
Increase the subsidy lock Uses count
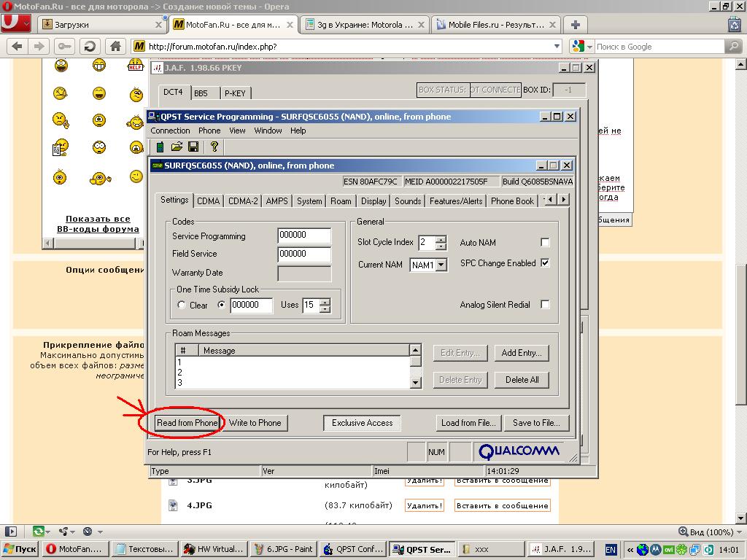tap(325, 301)
